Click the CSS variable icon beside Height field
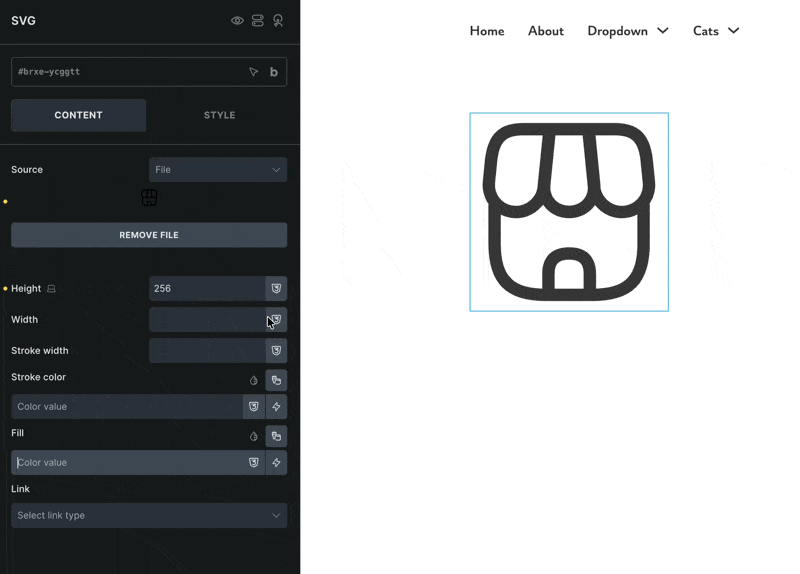The width and height of the screenshot is (800, 574). point(276,288)
